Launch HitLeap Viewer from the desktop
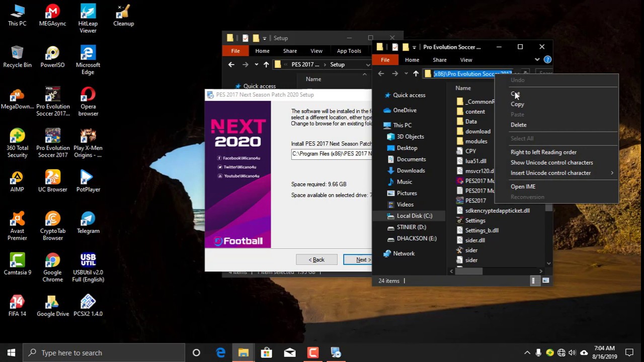 88,19
